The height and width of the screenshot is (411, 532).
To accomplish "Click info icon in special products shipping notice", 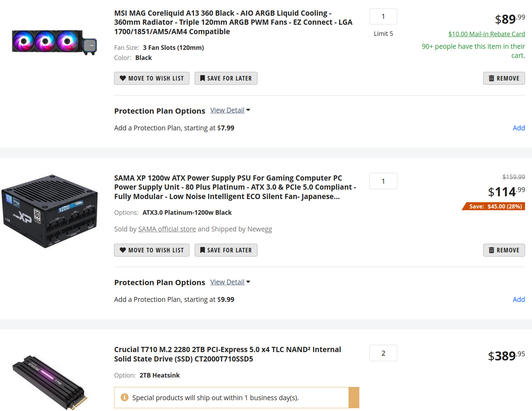I will click(x=124, y=397).
